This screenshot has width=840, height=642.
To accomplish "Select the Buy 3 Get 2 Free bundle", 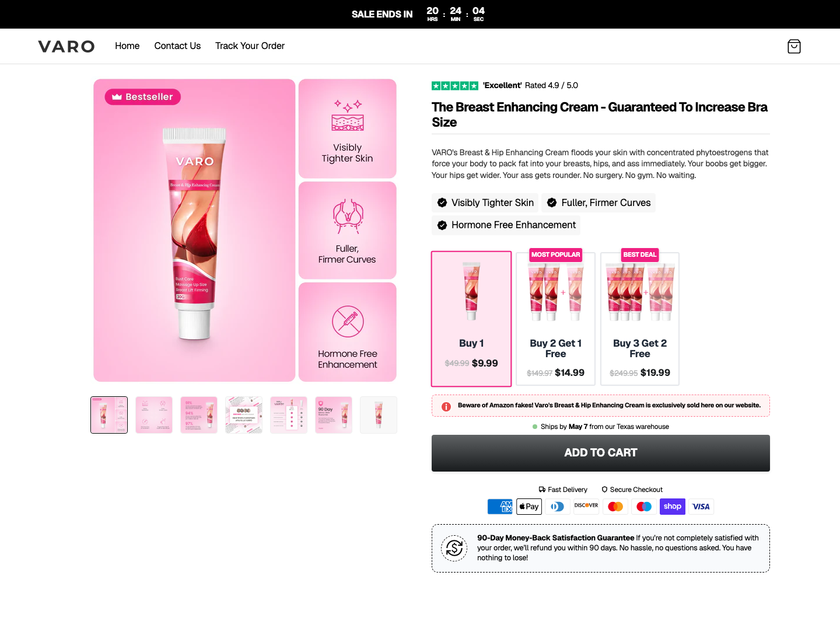I will point(640,319).
